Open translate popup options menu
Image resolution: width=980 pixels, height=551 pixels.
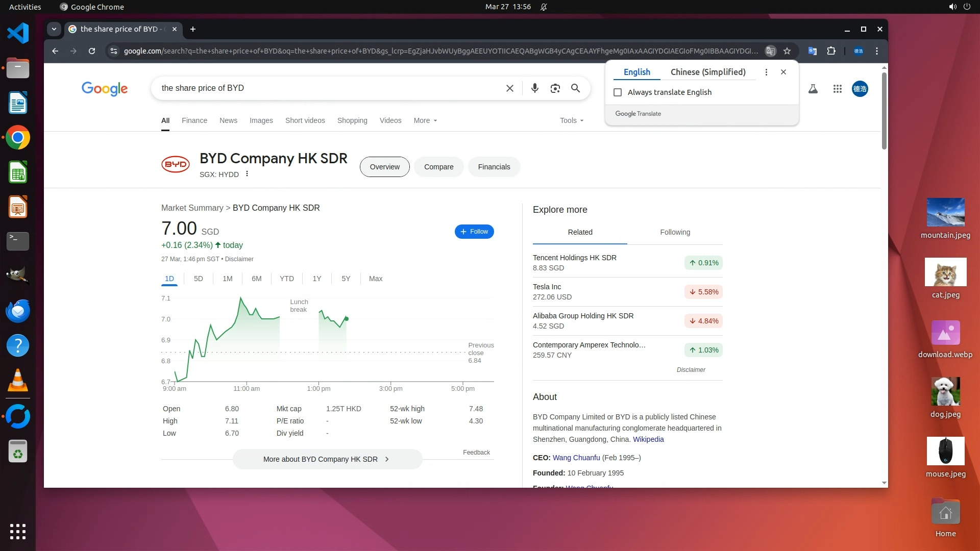[x=766, y=72]
